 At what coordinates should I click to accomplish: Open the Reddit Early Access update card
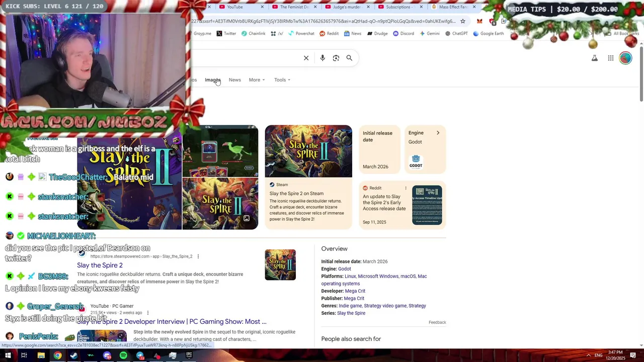[x=403, y=205]
